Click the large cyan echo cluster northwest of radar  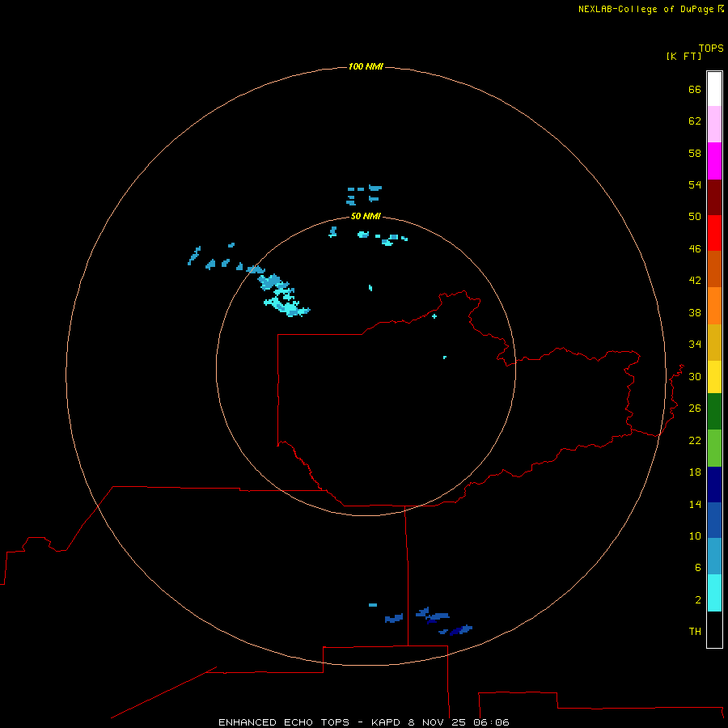coord(284,295)
